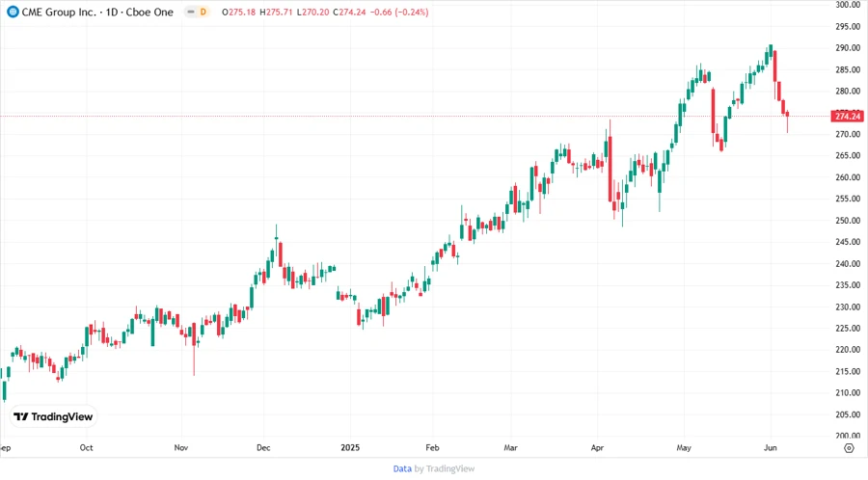Click the CME Group globe logo icon
Screen dimensions: 868x480
pos(13,12)
